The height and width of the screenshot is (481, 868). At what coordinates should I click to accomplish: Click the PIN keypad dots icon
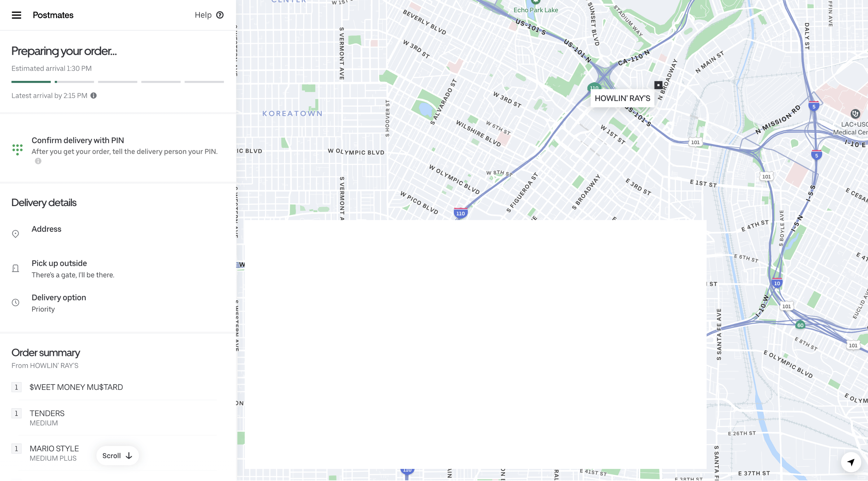coord(17,150)
